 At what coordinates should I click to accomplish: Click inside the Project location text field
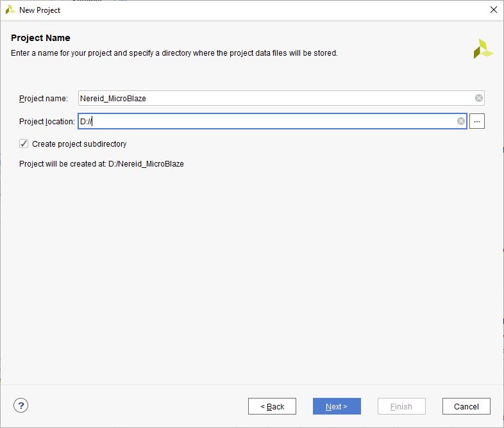click(x=269, y=121)
